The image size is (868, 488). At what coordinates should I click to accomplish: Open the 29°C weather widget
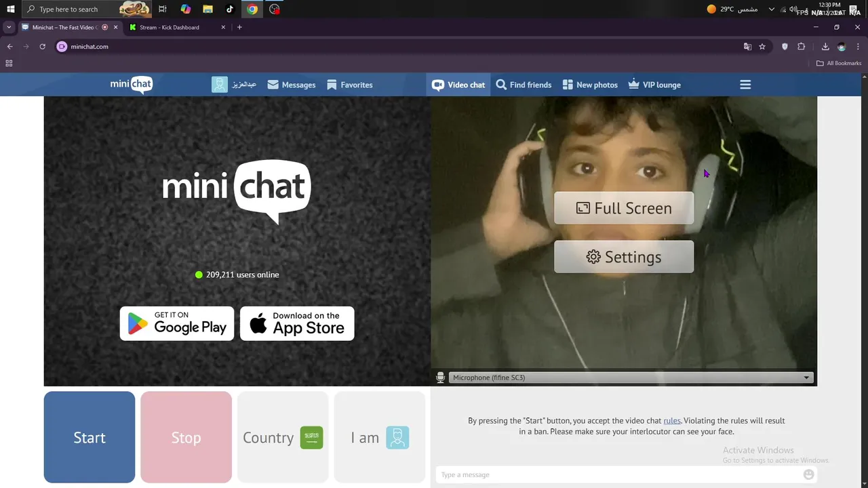732,9
